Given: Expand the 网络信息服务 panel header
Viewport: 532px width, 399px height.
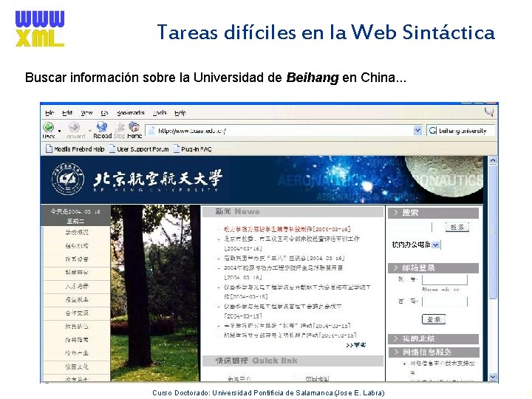Looking at the screenshot, I should [433, 352].
